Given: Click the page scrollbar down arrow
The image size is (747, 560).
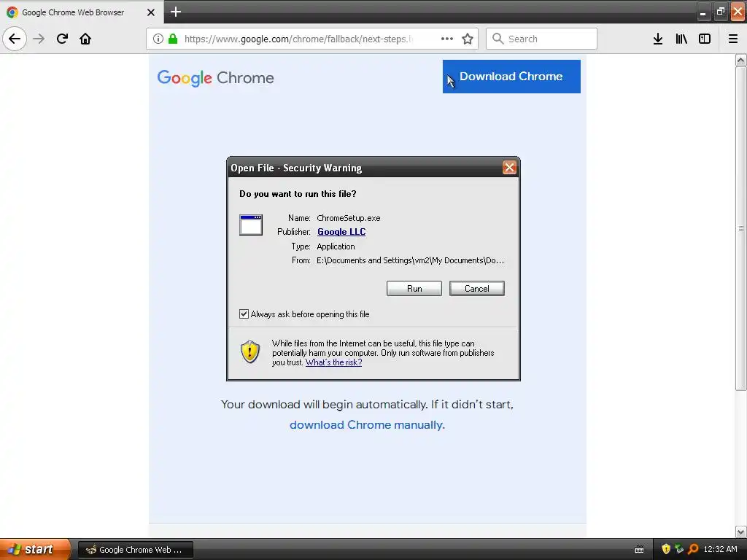Looking at the screenshot, I should [x=740, y=532].
